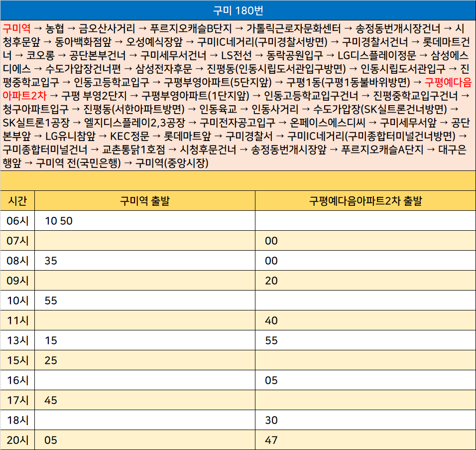Screen dimensions: 476x450
Task: Click the '교촌통닭1호점' stop name
Action: [x=133, y=150]
